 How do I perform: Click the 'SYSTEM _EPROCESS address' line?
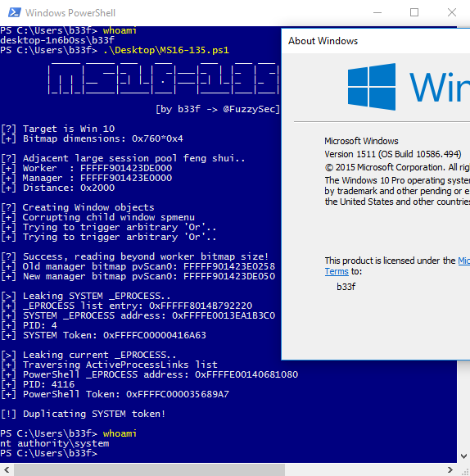(138, 315)
